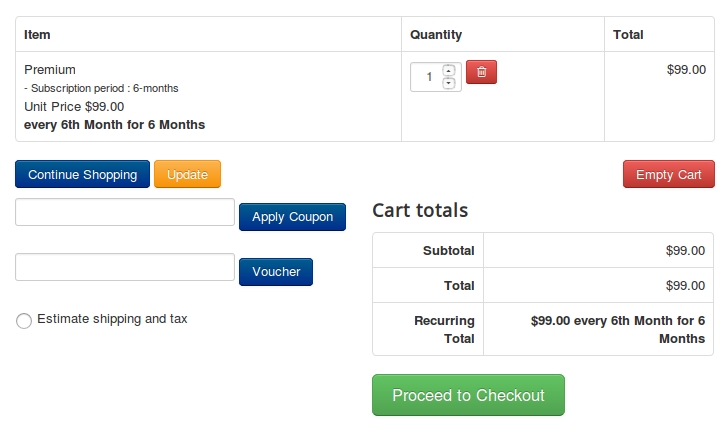
Task: Click the Cart totals heading
Action: [x=420, y=210]
